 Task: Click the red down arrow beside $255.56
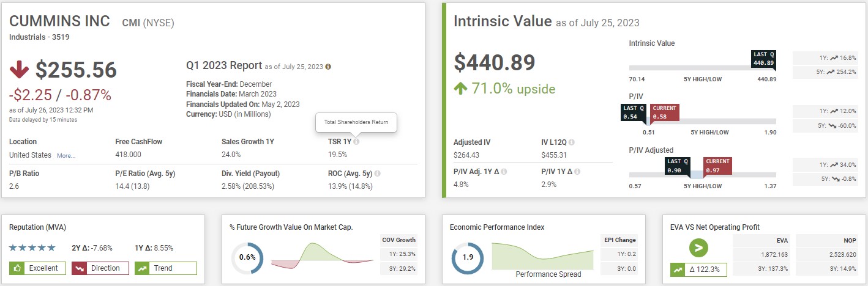coord(19,70)
